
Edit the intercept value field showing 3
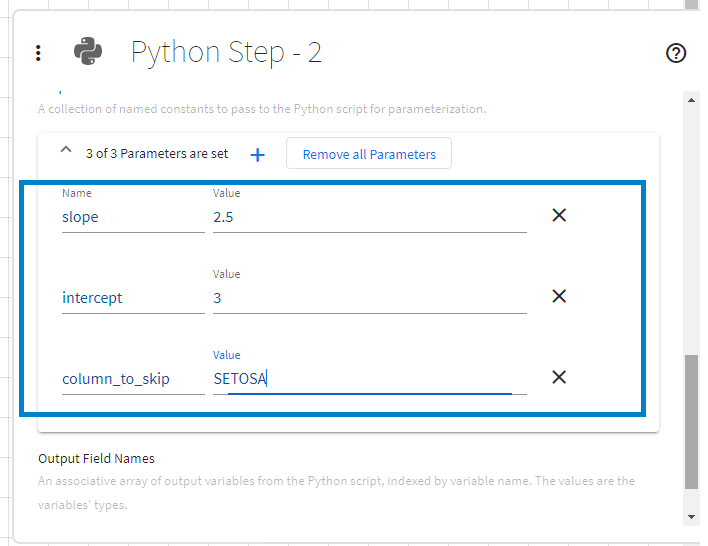pos(369,298)
